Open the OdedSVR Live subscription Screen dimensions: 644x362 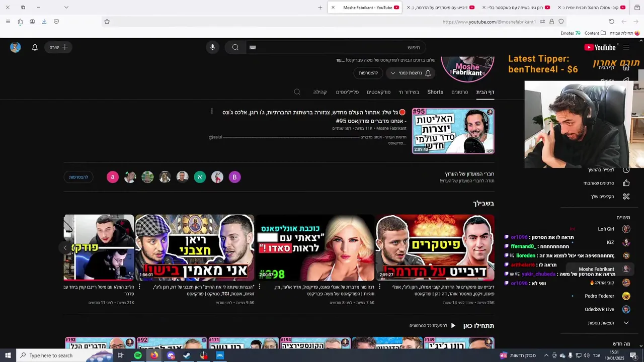pyautogui.click(x=606, y=309)
